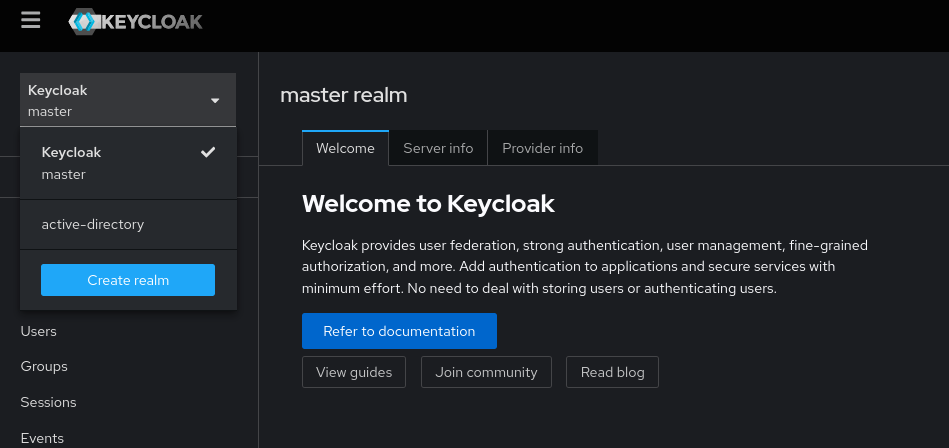Screen dimensions: 949x448
Task: Click the Join community button
Action: coord(487,372)
